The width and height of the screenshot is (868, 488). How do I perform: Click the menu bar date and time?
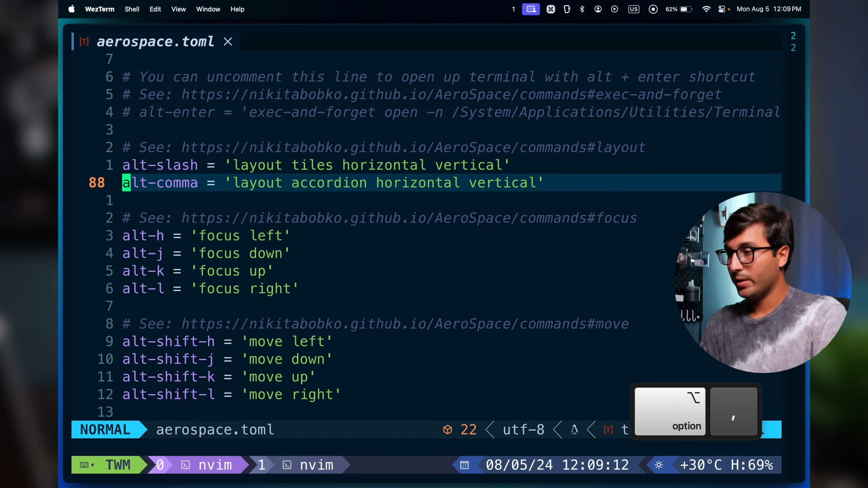click(769, 9)
